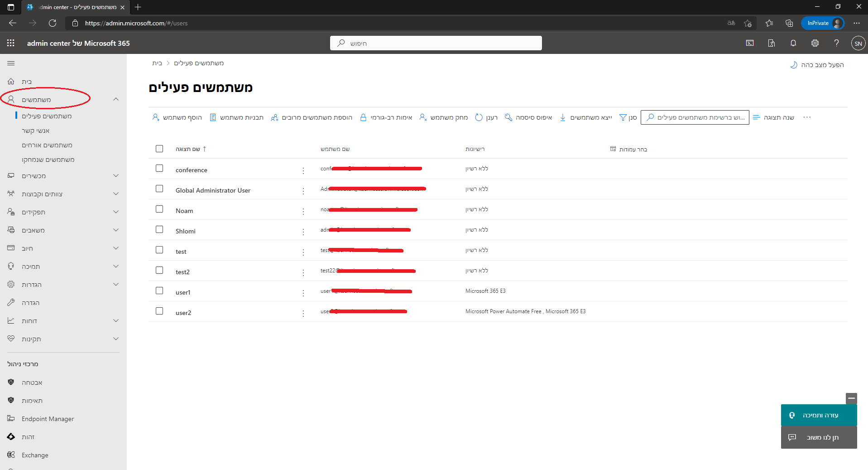This screenshot has height=470, width=868.
Task: Open the help question mark icon
Action: coord(836,43)
